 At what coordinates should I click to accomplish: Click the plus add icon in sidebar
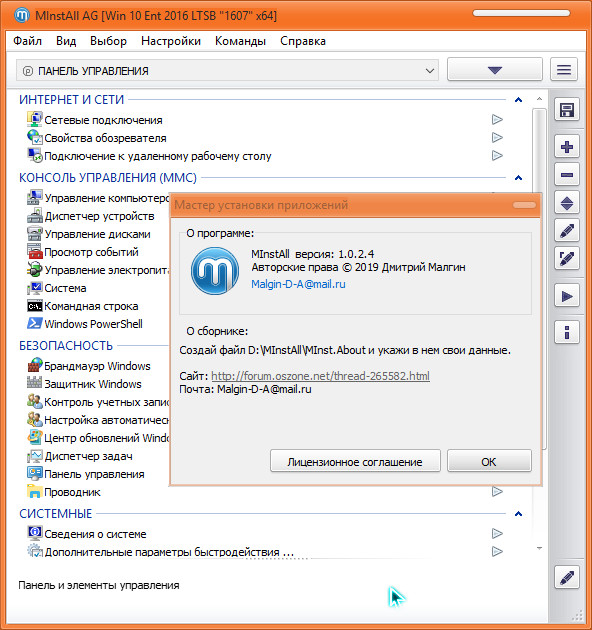click(x=567, y=147)
